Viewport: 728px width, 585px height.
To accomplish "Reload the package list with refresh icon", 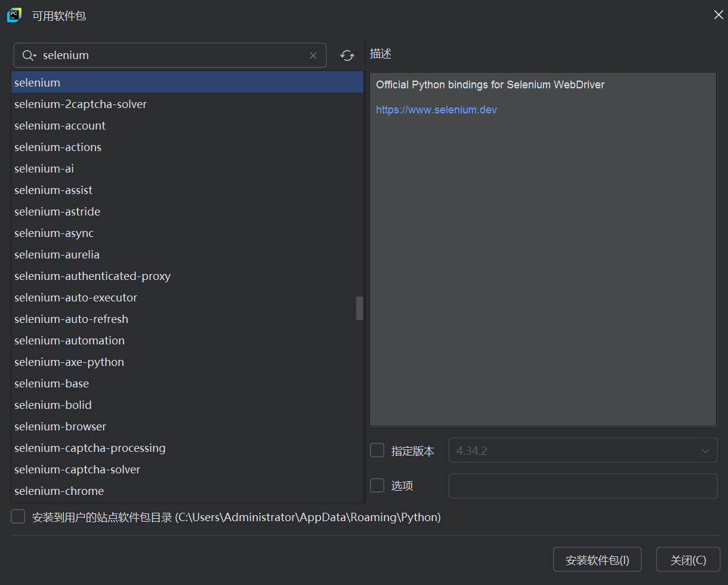I will 347,56.
